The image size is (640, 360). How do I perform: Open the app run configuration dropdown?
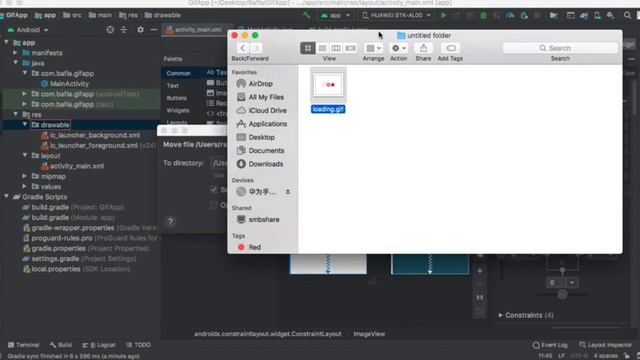pyautogui.click(x=336, y=16)
